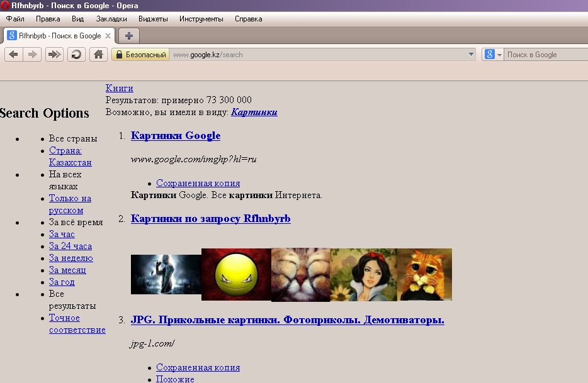Click the Все результаты text
The image size is (588, 383).
pyautogui.click(x=72, y=300)
